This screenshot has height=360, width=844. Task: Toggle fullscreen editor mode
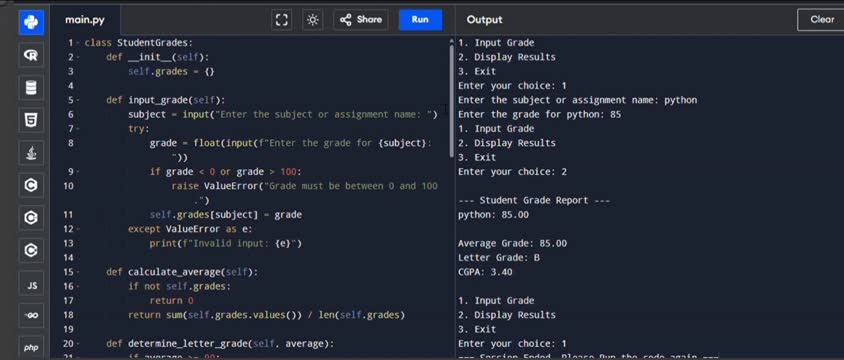point(282,20)
